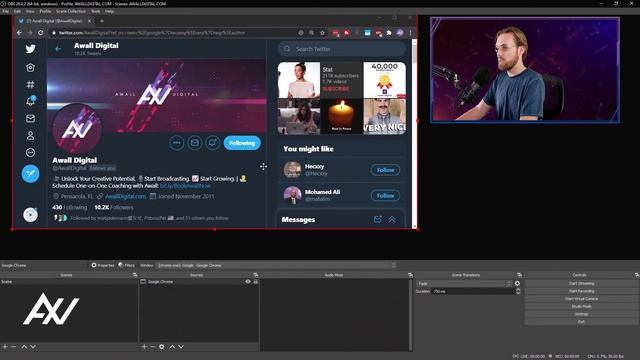Pop out the Scenes dock
The image size is (640, 360).
(135, 275)
